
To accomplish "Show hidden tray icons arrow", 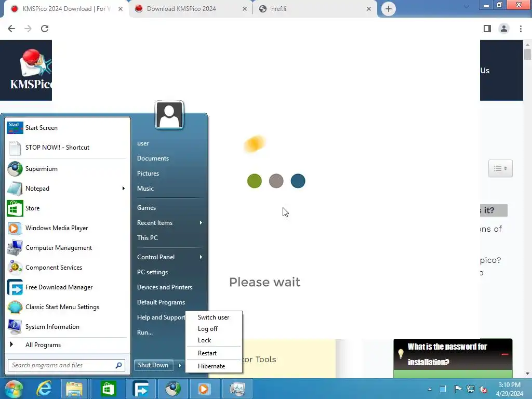I will pyautogui.click(x=430, y=389).
